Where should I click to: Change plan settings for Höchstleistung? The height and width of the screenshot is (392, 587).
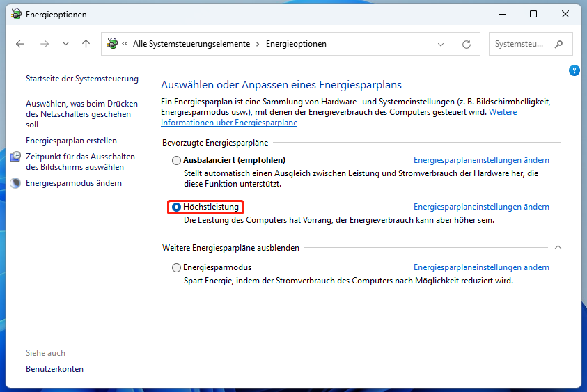click(481, 207)
